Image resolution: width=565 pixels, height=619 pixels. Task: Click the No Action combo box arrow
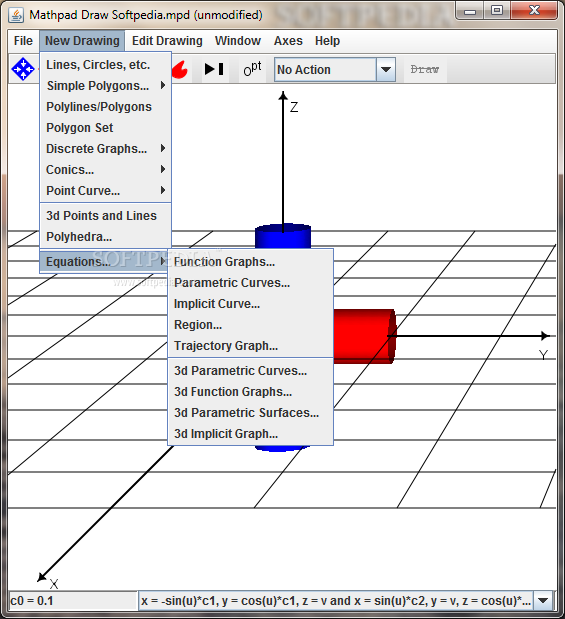386,70
